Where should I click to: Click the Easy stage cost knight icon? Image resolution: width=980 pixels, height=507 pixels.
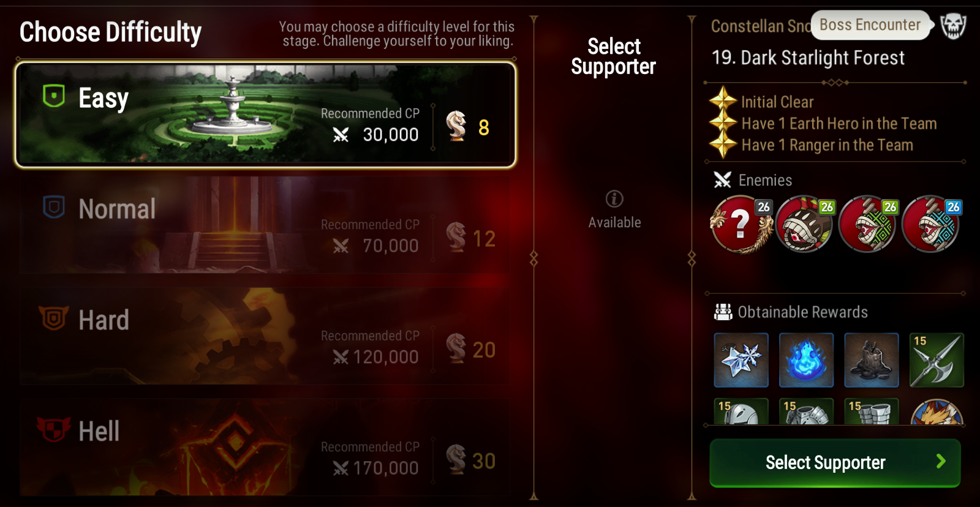point(456,126)
